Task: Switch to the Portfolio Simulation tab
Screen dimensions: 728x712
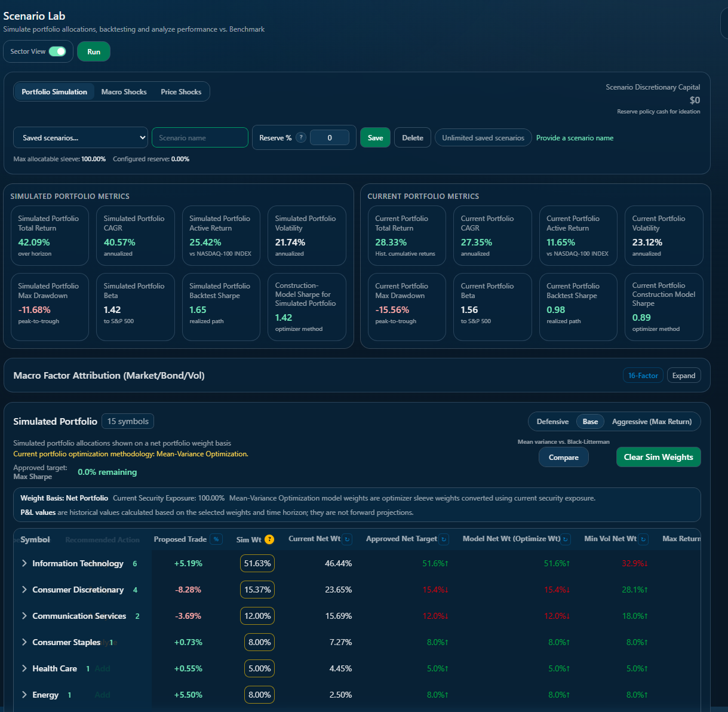Action: [54, 92]
